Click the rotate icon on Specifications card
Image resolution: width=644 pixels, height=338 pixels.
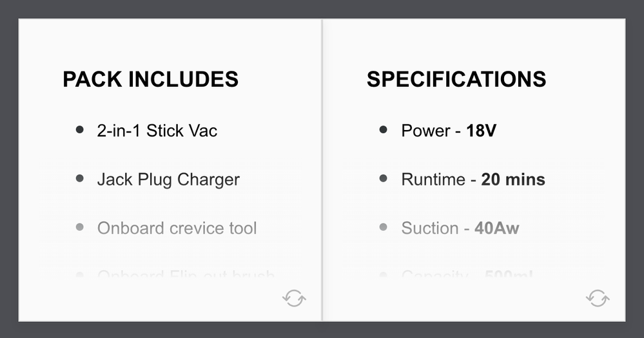click(x=598, y=298)
